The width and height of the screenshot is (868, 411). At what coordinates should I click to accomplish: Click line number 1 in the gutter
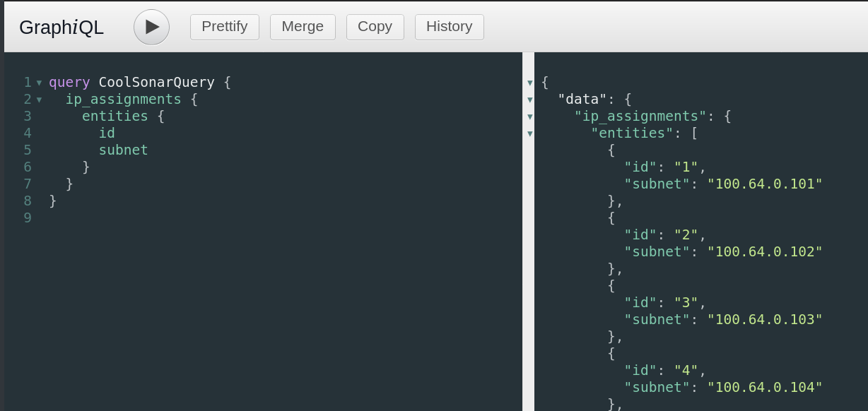[28, 82]
